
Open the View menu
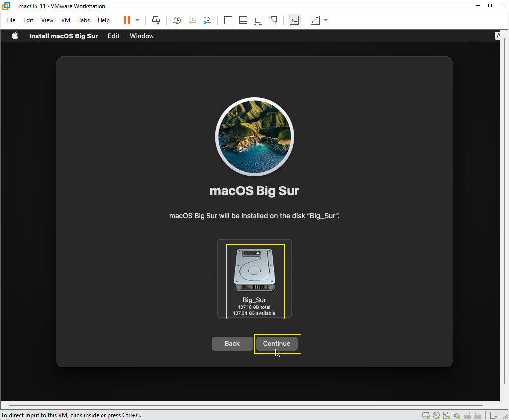click(x=47, y=20)
